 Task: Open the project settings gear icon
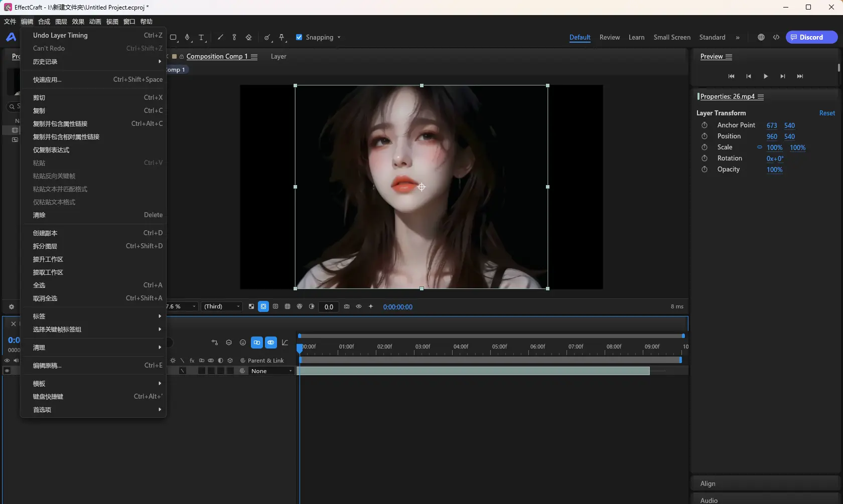[x=12, y=307]
